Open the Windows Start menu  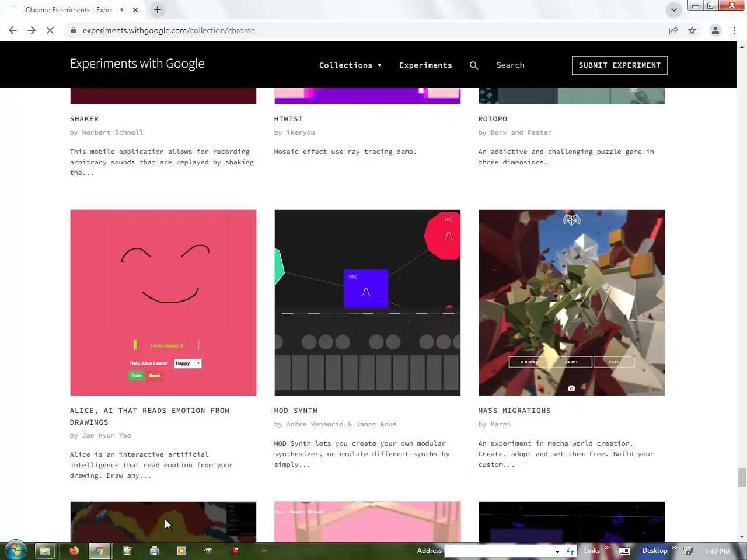coord(15,550)
